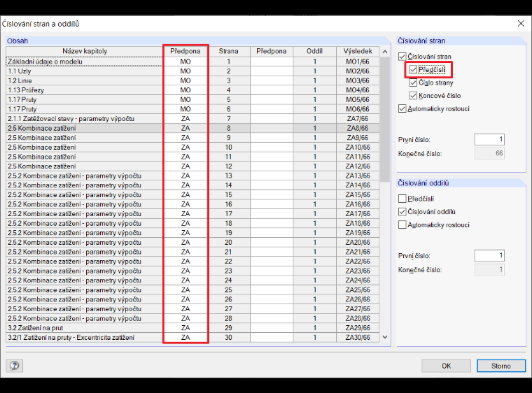The width and height of the screenshot is (532, 393).
Task: Enable Předčíslí under Číslování oddílů
Action: [x=402, y=199]
